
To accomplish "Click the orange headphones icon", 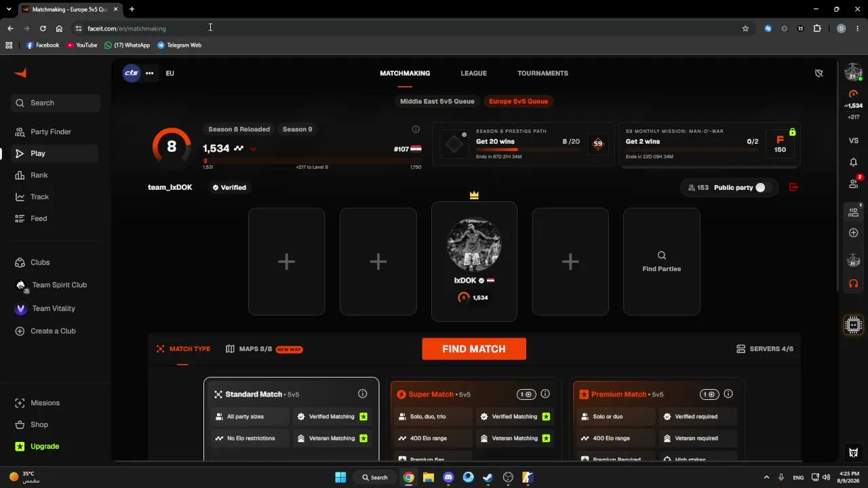I will point(854,283).
